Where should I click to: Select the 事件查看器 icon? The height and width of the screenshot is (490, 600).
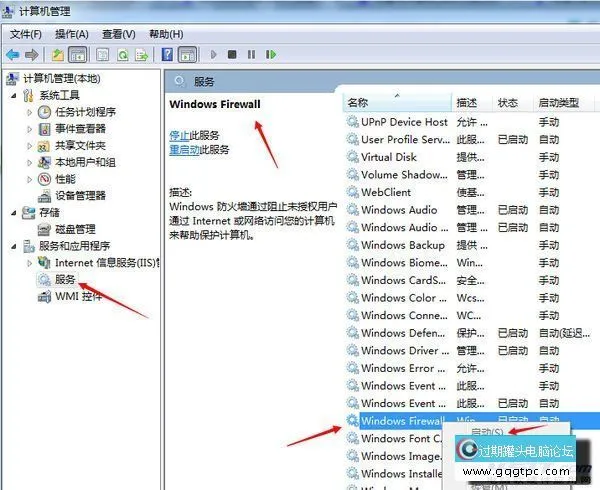(44, 129)
